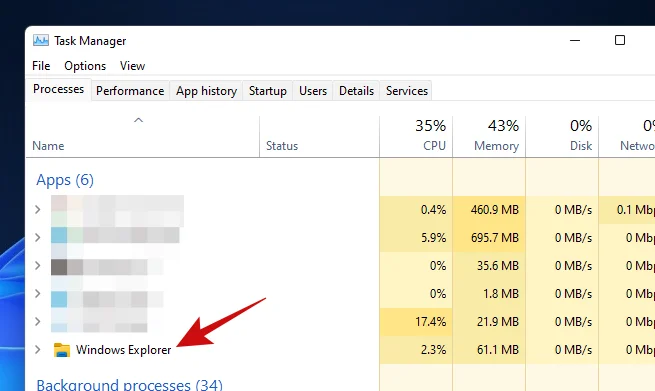Switch to the Performance tab
655x391 pixels.
pyautogui.click(x=130, y=91)
